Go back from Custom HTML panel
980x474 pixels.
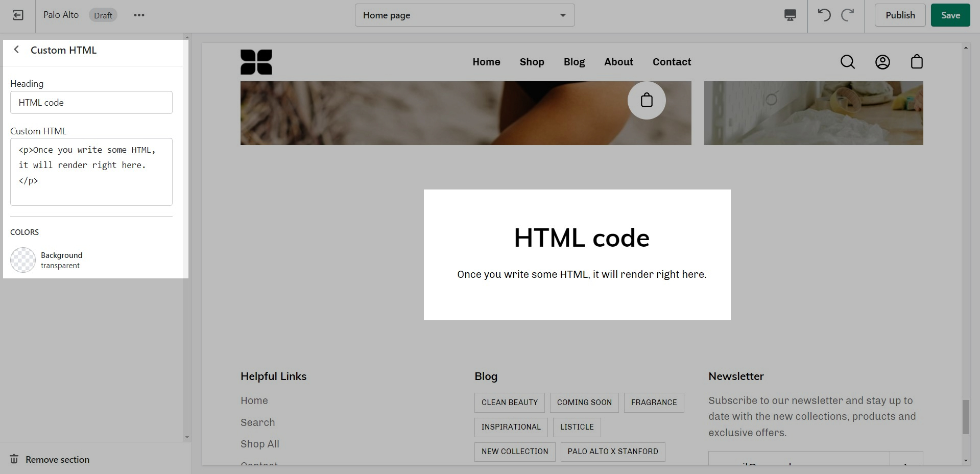click(16, 50)
